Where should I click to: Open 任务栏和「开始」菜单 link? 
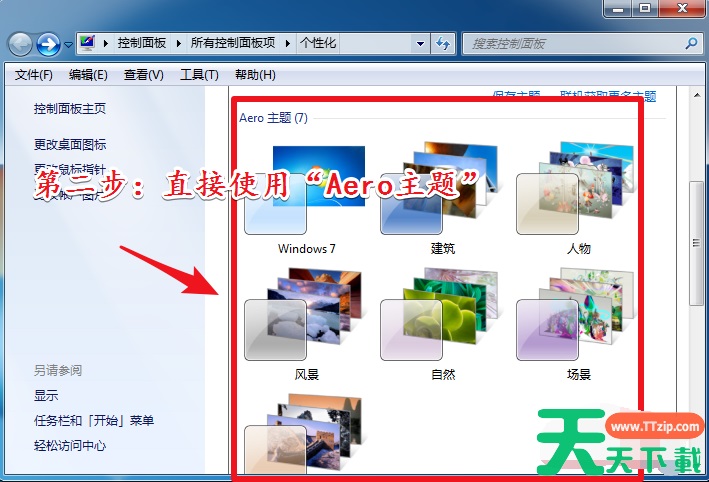94,421
